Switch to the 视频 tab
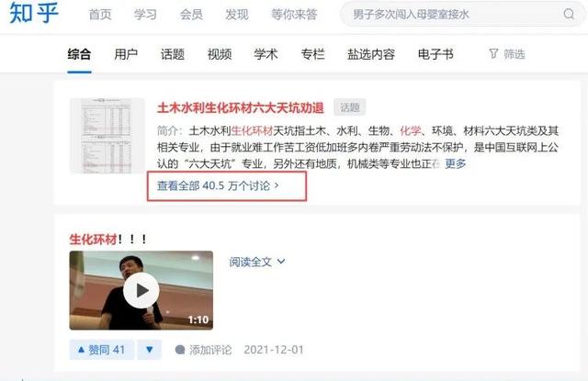The width and height of the screenshot is (588, 381). 220,54
